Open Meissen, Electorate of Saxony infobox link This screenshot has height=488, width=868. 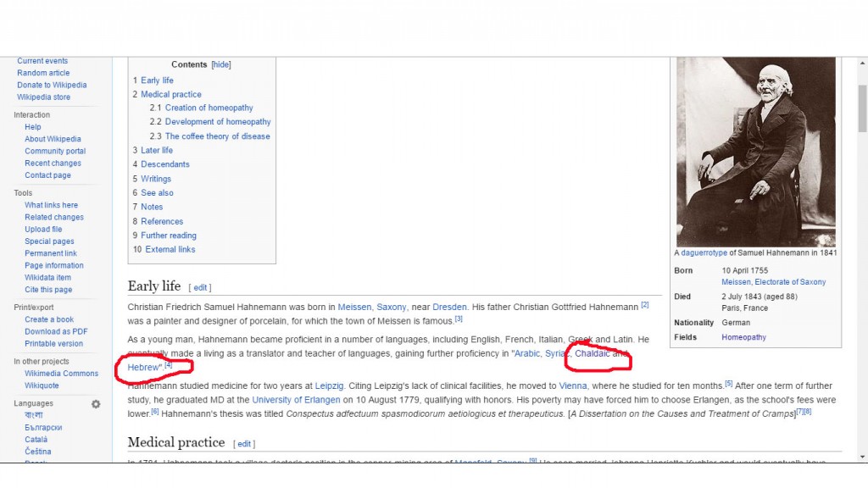tap(773, 282)
